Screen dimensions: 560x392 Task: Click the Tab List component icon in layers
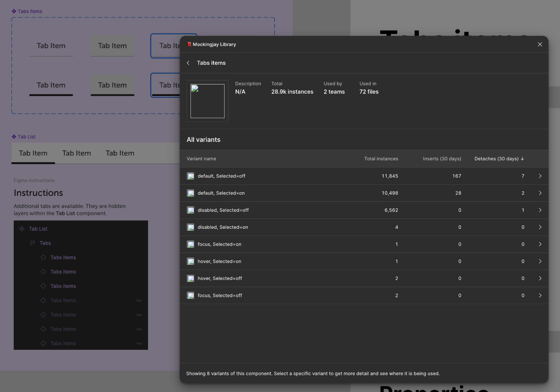[x=22, y=229]
